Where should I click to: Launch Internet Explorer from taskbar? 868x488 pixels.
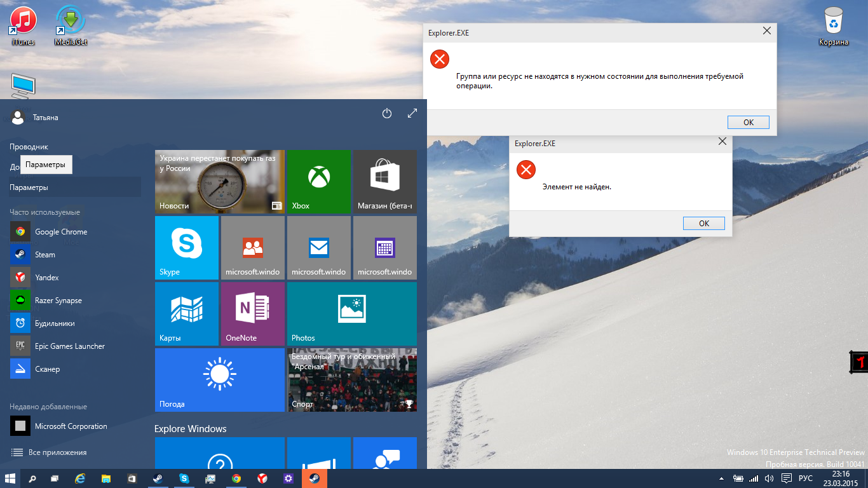80,478
